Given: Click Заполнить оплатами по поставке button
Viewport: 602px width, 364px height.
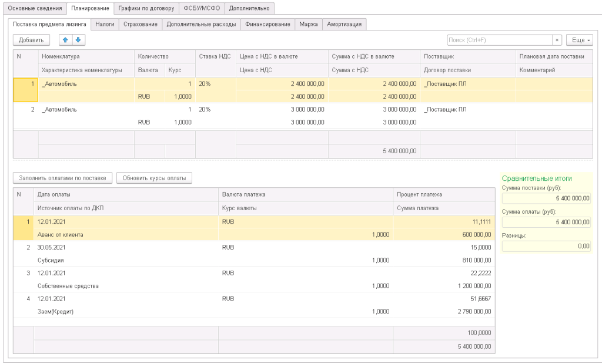Looking at the screenshot, I should (x=62, y=178).
